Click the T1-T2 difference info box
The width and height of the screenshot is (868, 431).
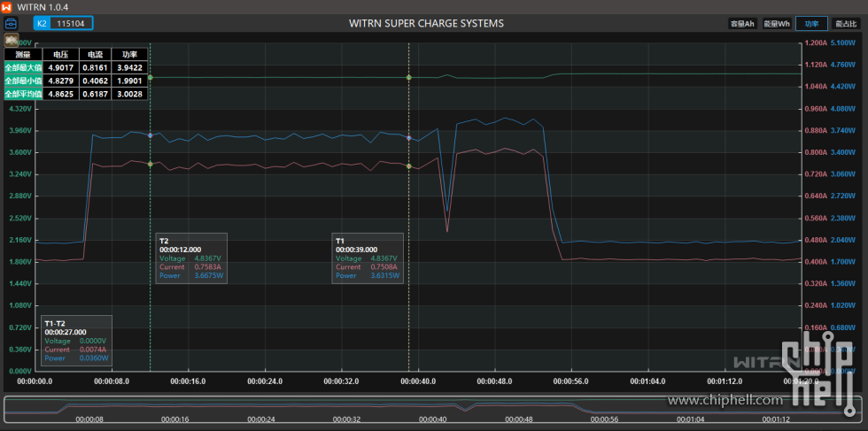pyautogui.click(x=77, y=340)
